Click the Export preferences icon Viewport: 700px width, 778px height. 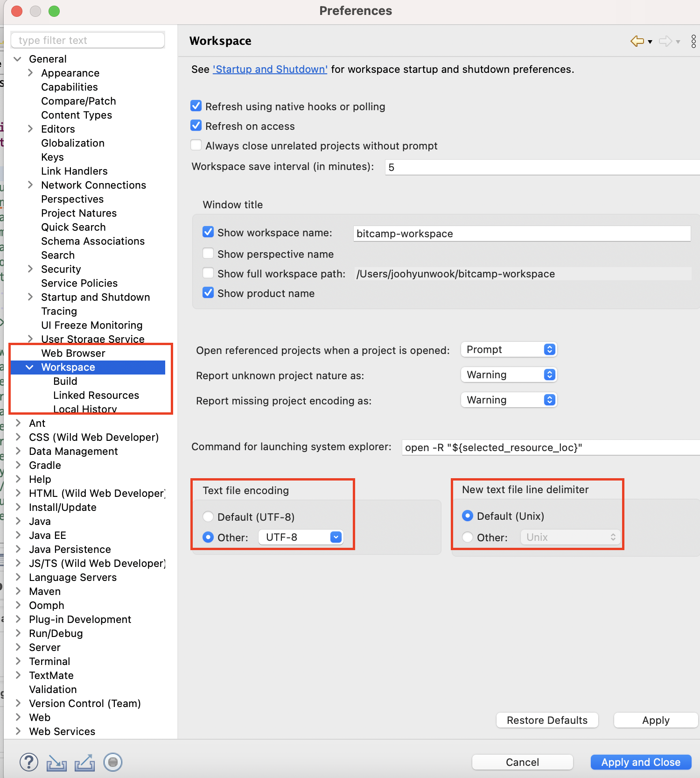click(84, 763)
